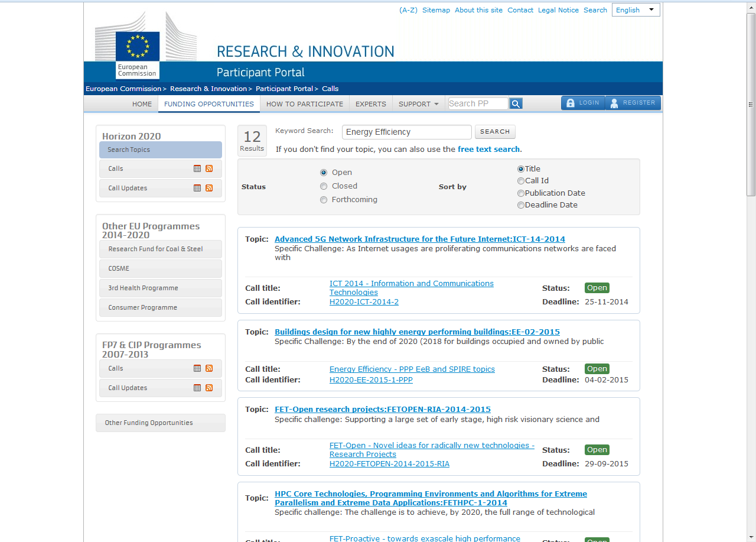Image resolution: width=756 pixels, height=542 pixels.
Task: Click the LOGIN button
Action: pyautogui.click(x=583, y=103)
